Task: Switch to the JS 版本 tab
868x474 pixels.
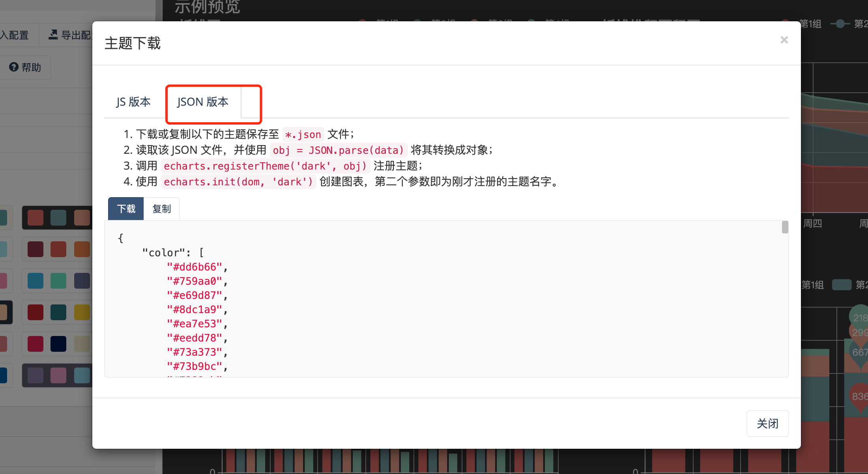Action: 133,102
